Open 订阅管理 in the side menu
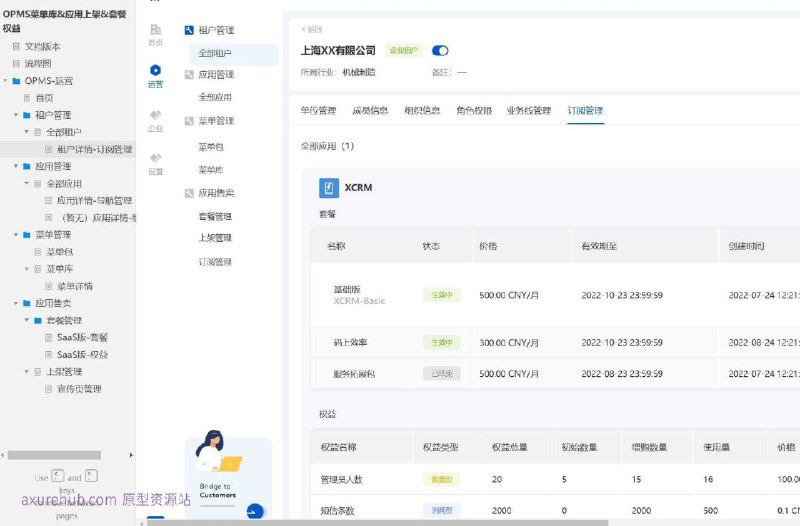 click(215, 262)
